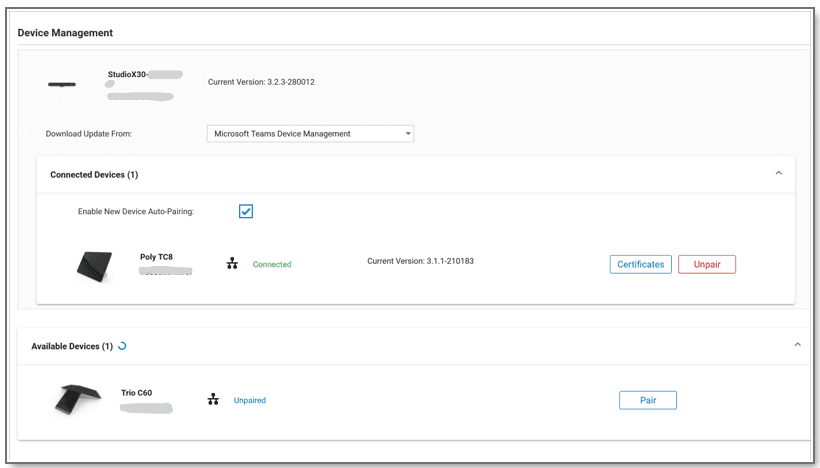Uncheck Enable New Device Auto-Pairing checkbox
This screenshot has width=820, height=468.
[x=246, y=211]
